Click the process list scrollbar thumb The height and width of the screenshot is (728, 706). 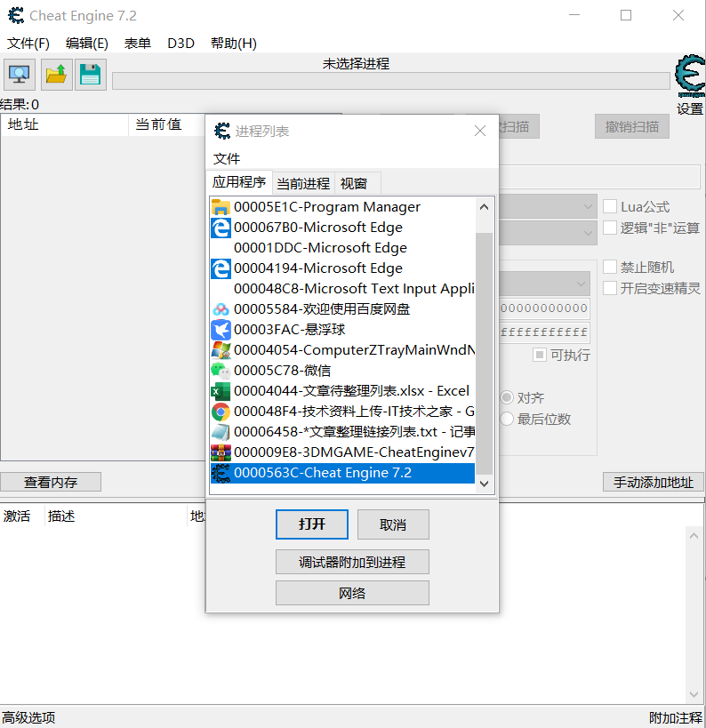pyautogui.click(x=484, y=353)
